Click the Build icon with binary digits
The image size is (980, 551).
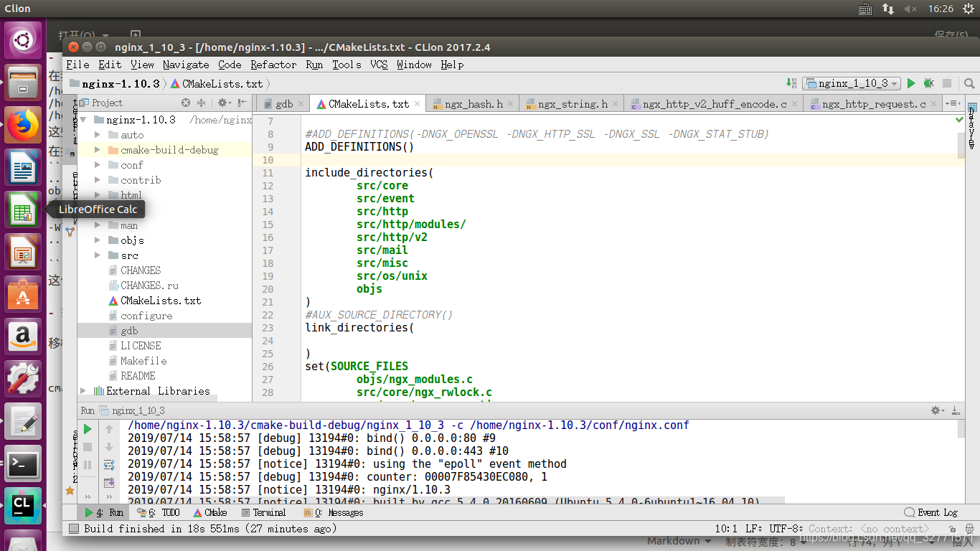[791, 83]
